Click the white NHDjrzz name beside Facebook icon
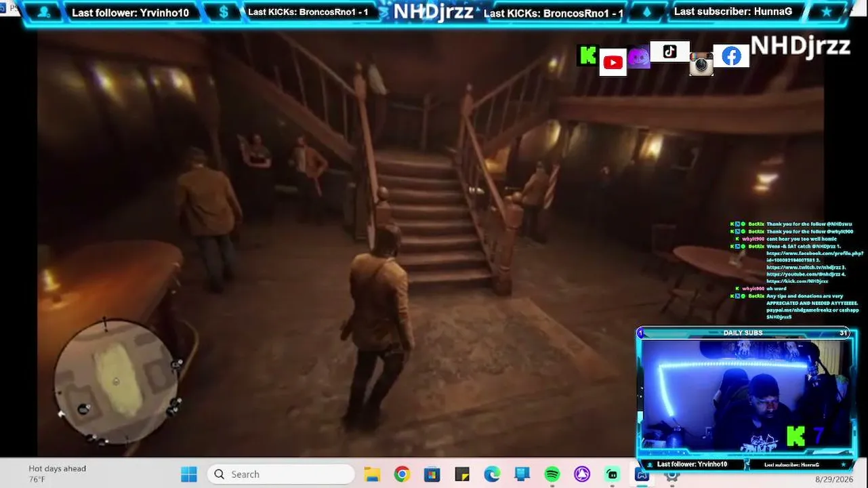Image resolution: width=868 pixels, height=488 pixels. point(800,46)
